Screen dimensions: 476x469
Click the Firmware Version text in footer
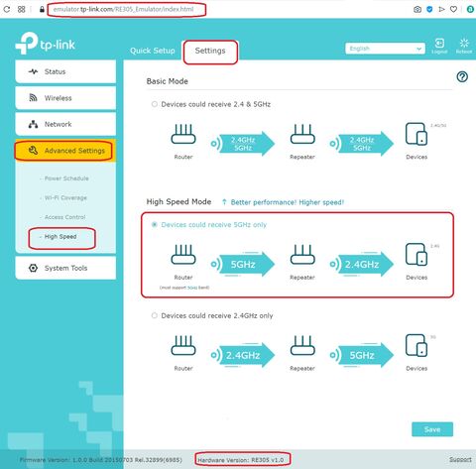point(101,460)
